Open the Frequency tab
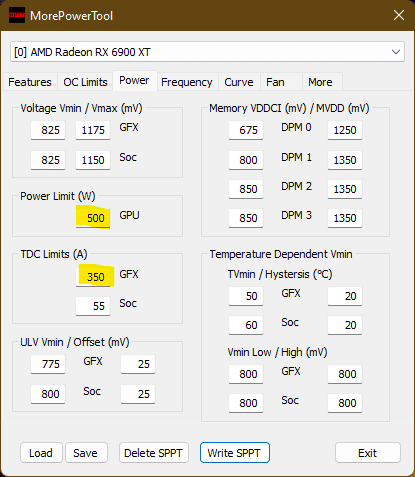Viewport: 415px width, 477px height. click(187, 82)
